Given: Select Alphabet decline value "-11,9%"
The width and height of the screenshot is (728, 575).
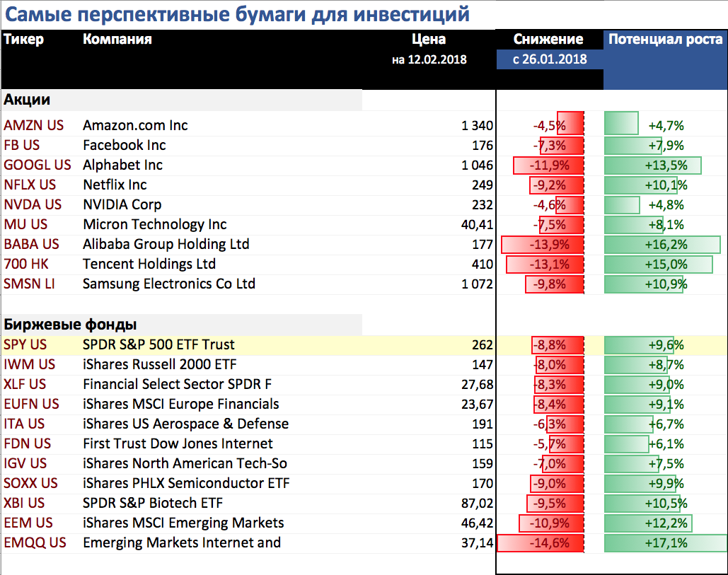Looking at the screenshot, I should [549, 165].
